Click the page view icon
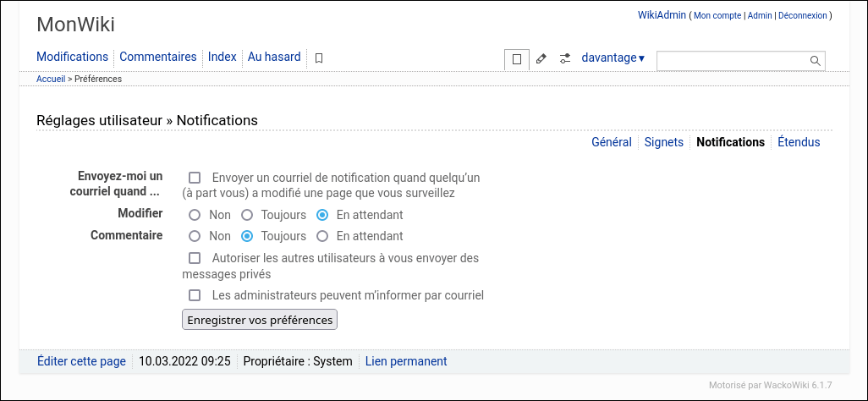Image resolution: width=868 pixels, height=401 pixels. pos(517,59)
